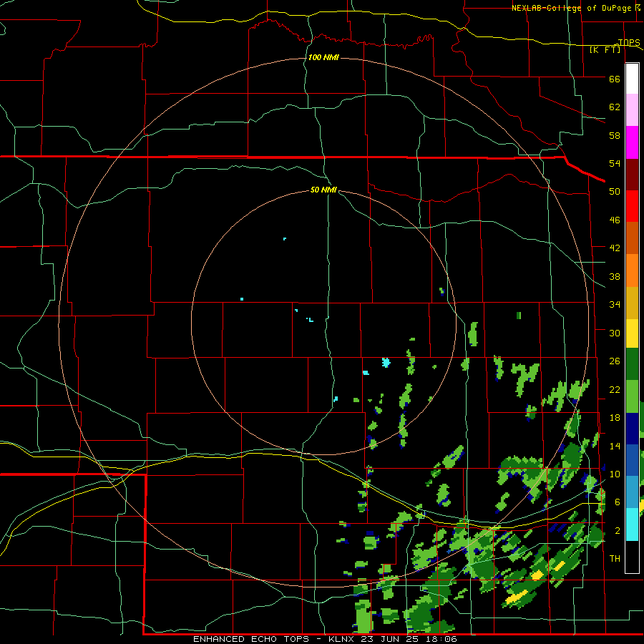Image resolution: width=644 pixels, height=644 pixels.
Task: Click the 54 legend value
Action: click(615, 163)
